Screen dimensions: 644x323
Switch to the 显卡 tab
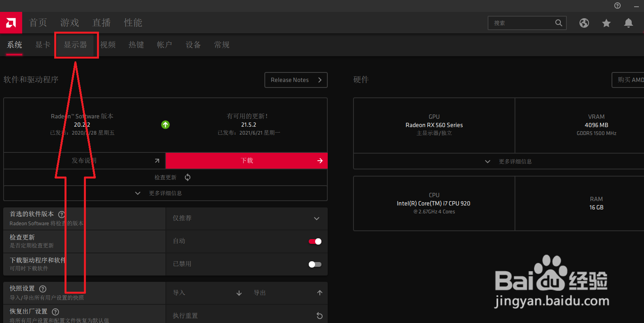coord(43,45)
